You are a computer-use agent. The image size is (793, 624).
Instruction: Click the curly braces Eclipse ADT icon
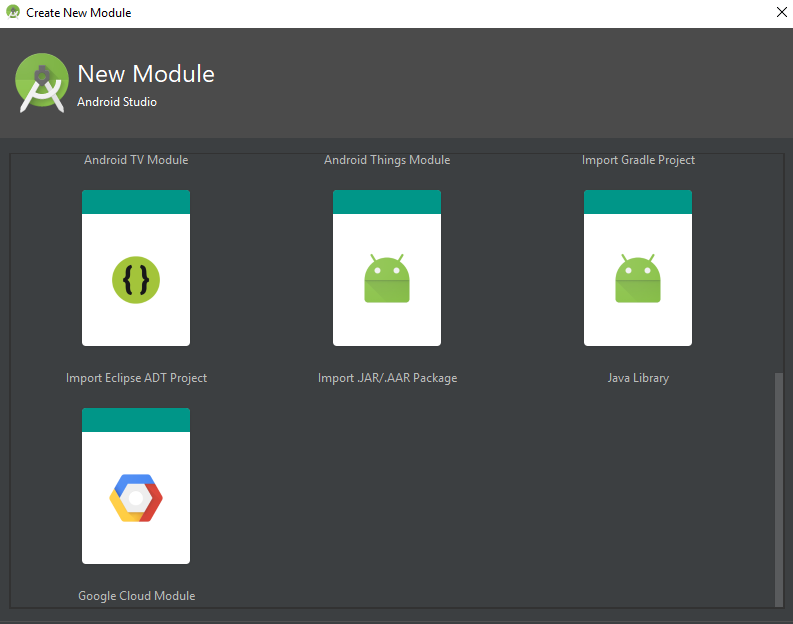click(136, 280)
